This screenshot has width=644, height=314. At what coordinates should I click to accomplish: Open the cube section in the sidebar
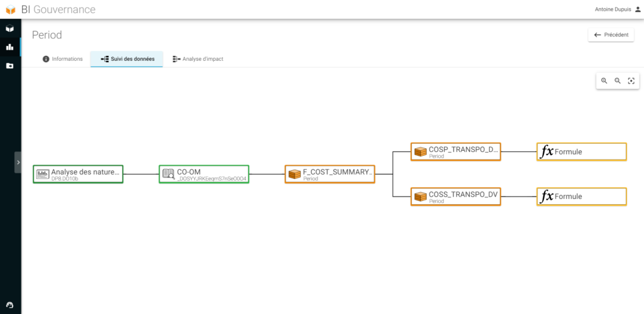pyautogui.click(x=10, y=28)
